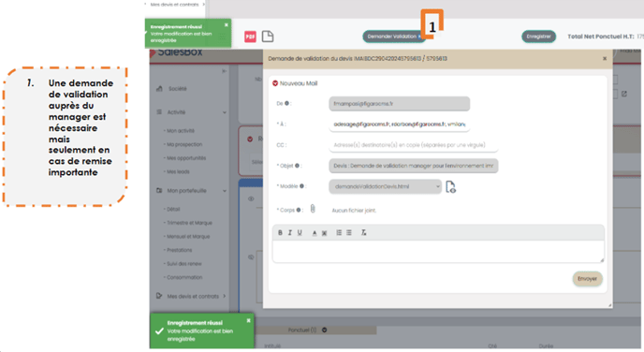This screenshot has width=644, height=352.
Task: Click the De sender address field
Action: (399, 104)
